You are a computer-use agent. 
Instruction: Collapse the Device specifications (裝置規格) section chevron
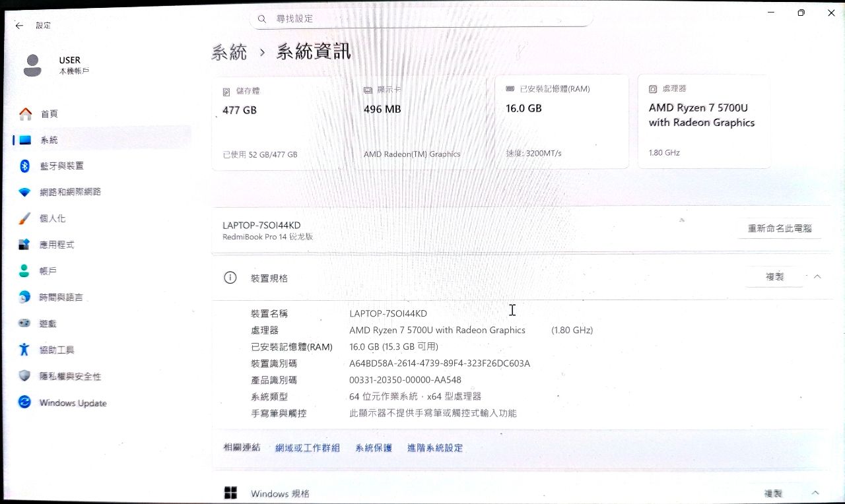[x=817, y=277]
